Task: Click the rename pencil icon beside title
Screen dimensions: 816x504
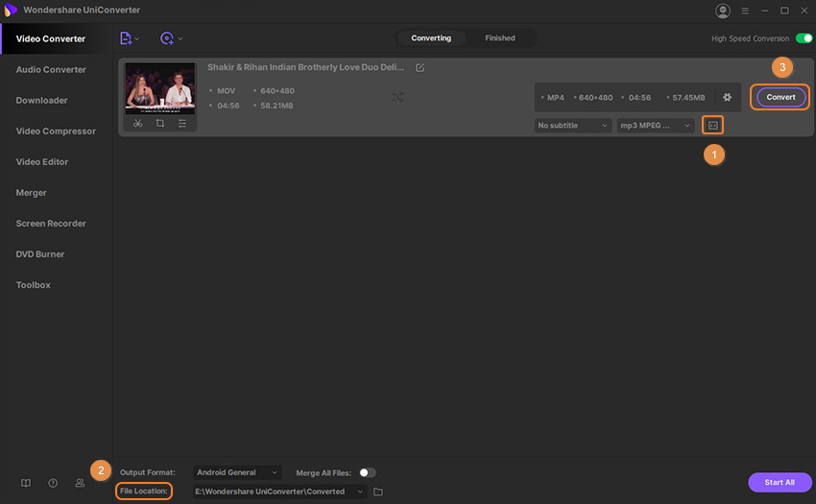Action: pyautogui.click(x=420, y=67)
